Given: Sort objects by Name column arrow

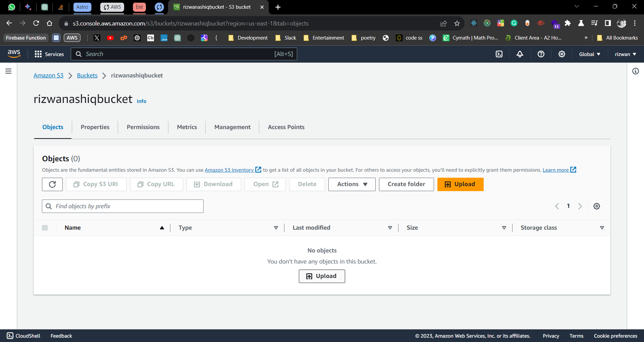Looking at the screenshot, I should coord(162,228).
